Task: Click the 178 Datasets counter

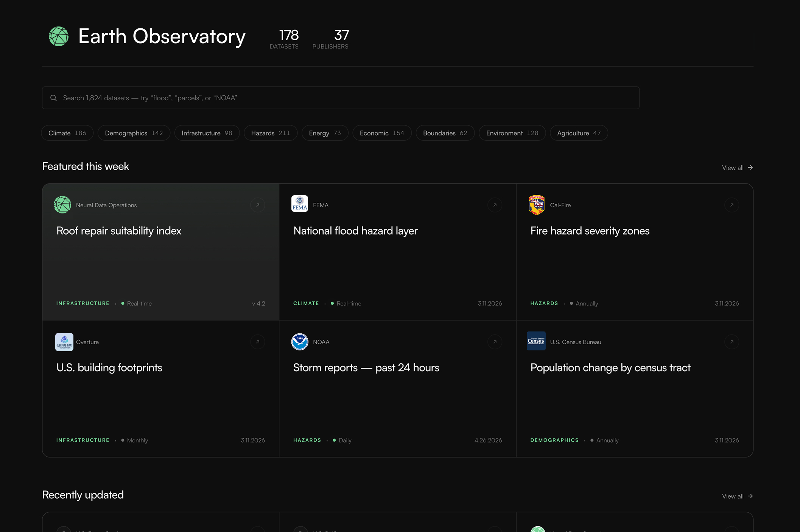Action: point(284,39)
